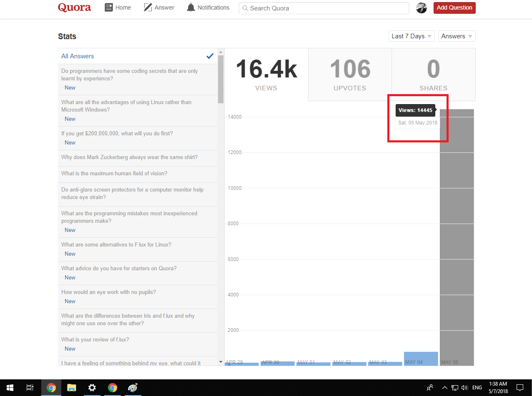Expand the Answers filter dropdown
The height and width of the screenshot is (396, 532).
point(457,36)
